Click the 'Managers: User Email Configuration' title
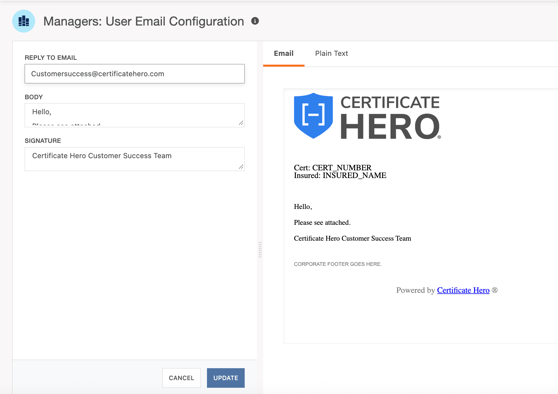 point(144,21)
